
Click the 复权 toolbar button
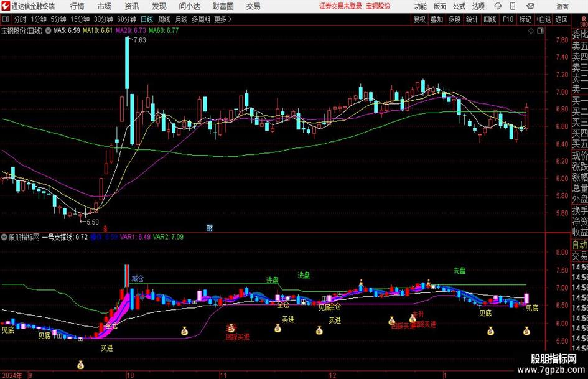pos(419,19)
